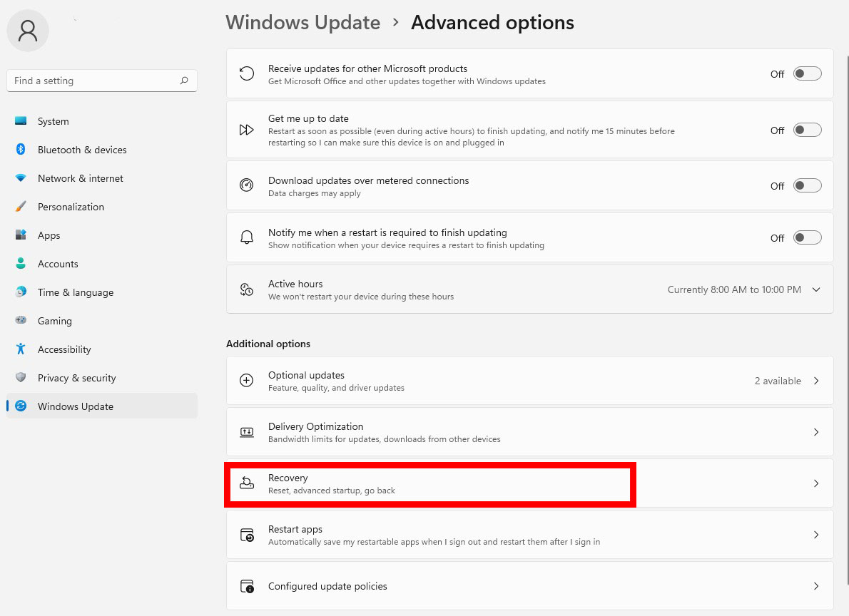Click the search magnifier icon
The width and height of the screenshot is (849, 616).
click(x=184, y=81)
